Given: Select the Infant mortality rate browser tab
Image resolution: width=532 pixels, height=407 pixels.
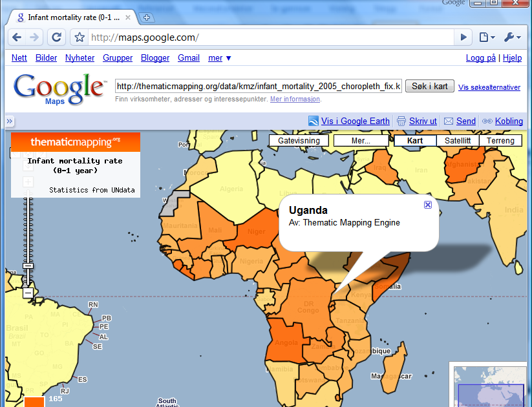Looking at the screenshot, I should pos(73,17).
